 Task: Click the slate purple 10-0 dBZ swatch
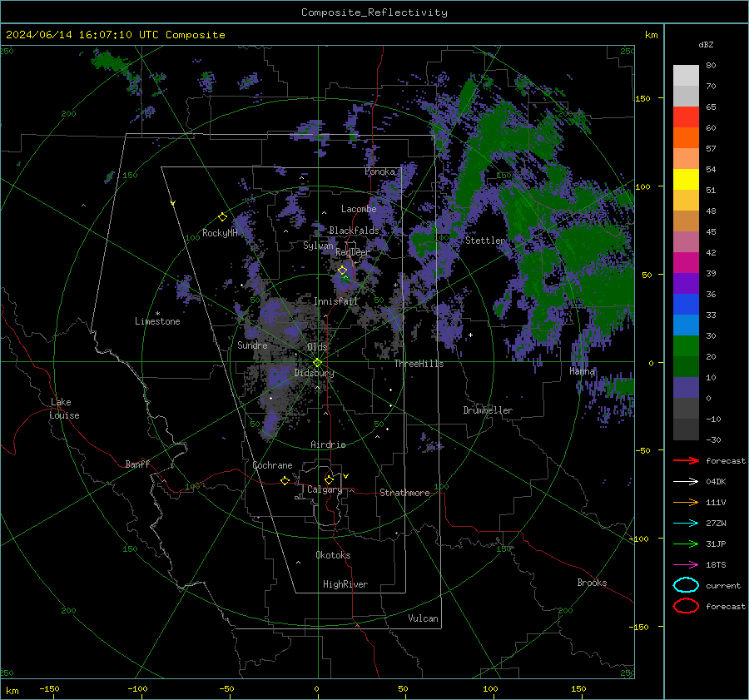click(686, 388)
